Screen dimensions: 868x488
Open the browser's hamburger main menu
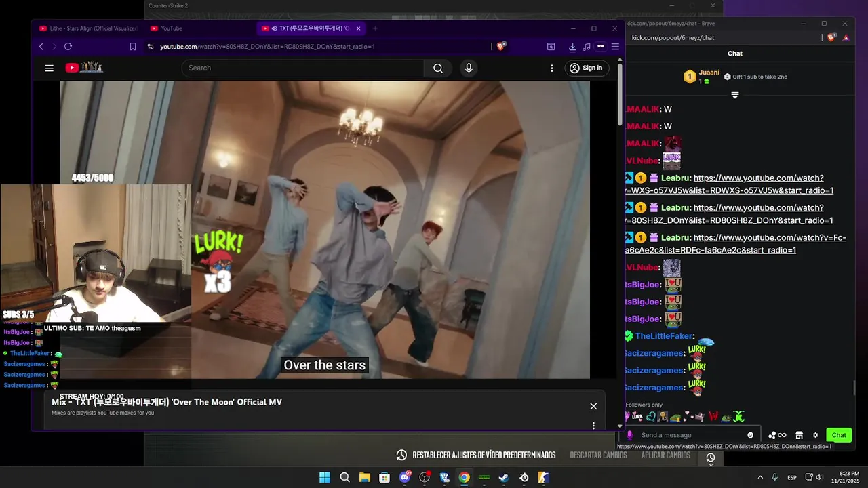615,47
